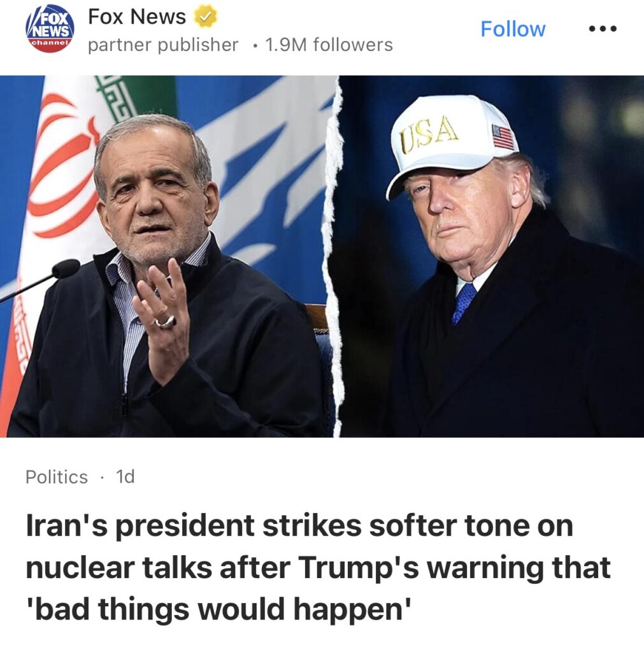Viewport: 644px width, 652px height.
Task: Open the Iran's president headline article
Action: tap(318, 567)
